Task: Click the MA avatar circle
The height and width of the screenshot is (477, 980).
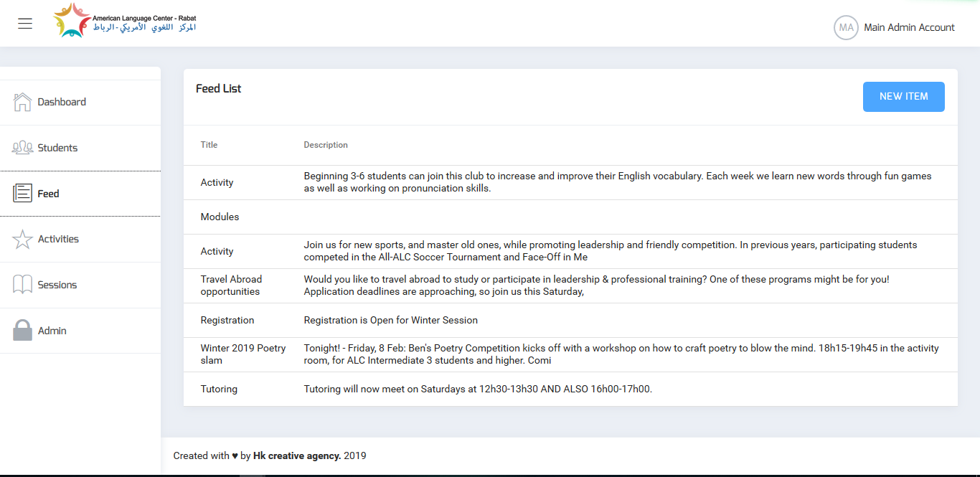Action: pos(846,27)
